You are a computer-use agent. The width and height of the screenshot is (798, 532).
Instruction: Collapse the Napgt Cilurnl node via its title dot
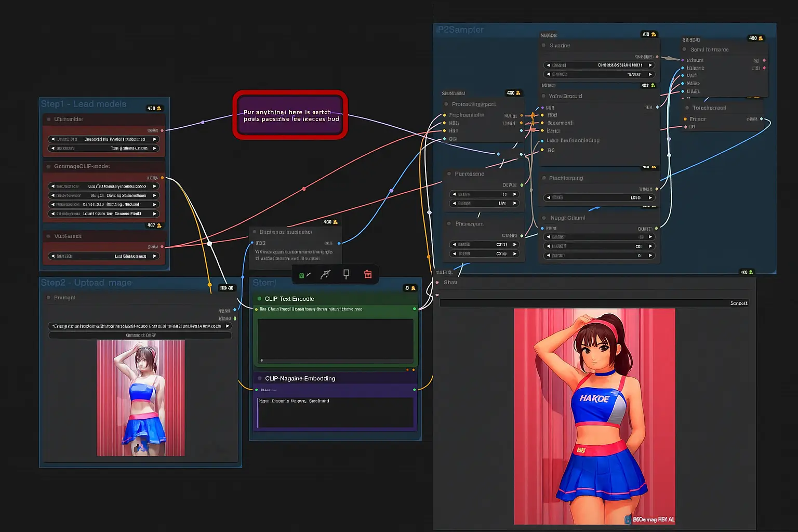(x=544, y=218)
